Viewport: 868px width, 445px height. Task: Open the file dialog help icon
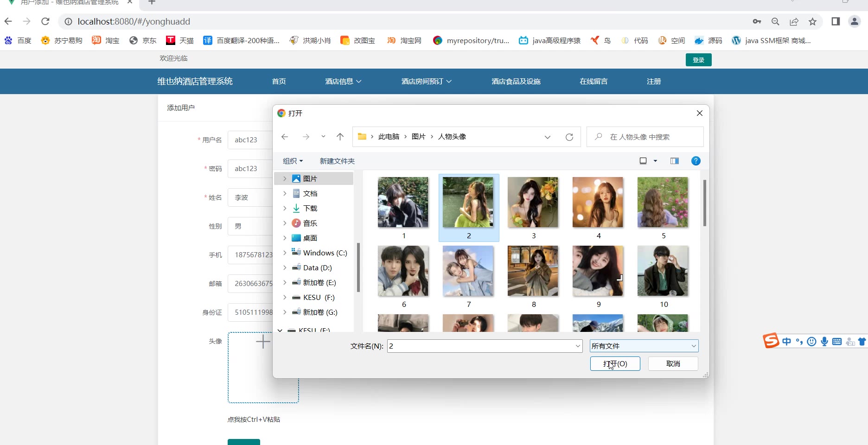point(696,161)
